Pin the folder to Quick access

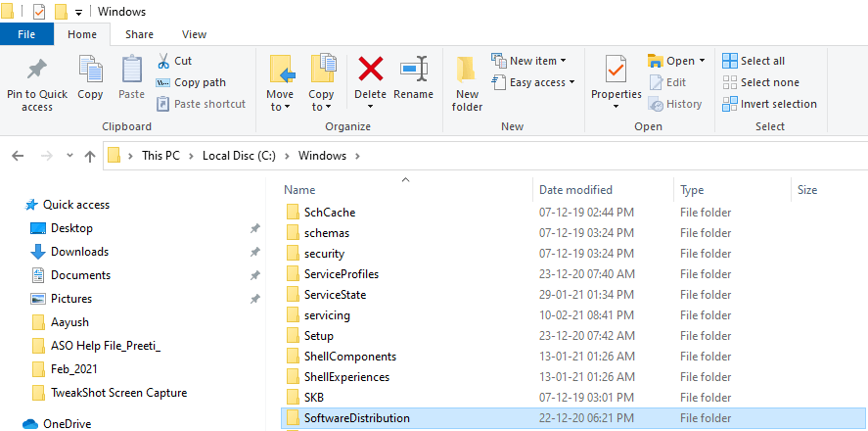pos(37,83)
